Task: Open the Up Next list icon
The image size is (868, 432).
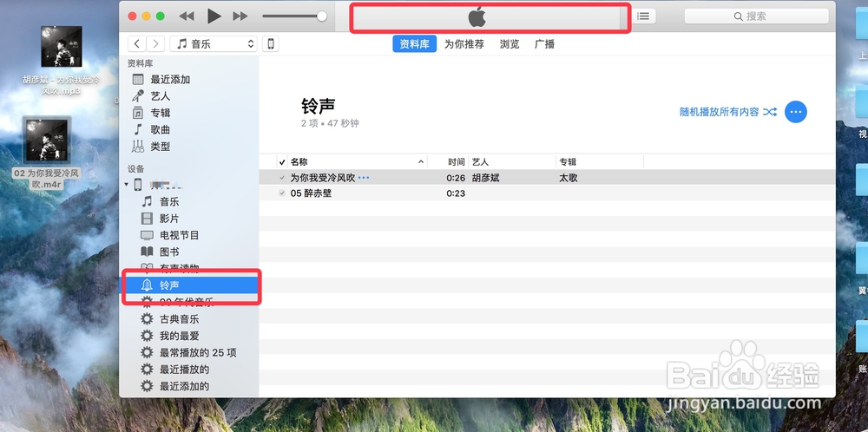Action: [643, 16]
